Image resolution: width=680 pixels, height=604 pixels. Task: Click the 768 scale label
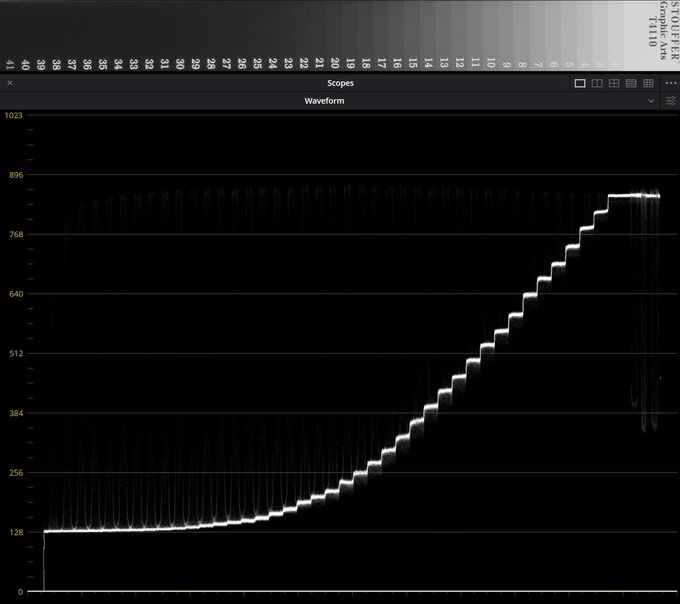coord(16,235)
